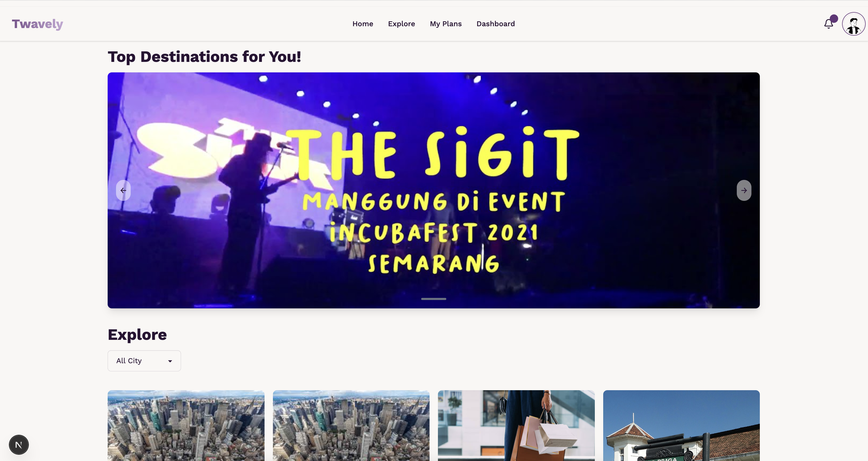Click the purple notification badge dot
Viewport: 868px width, 461px height.
[x=834, y=19]
